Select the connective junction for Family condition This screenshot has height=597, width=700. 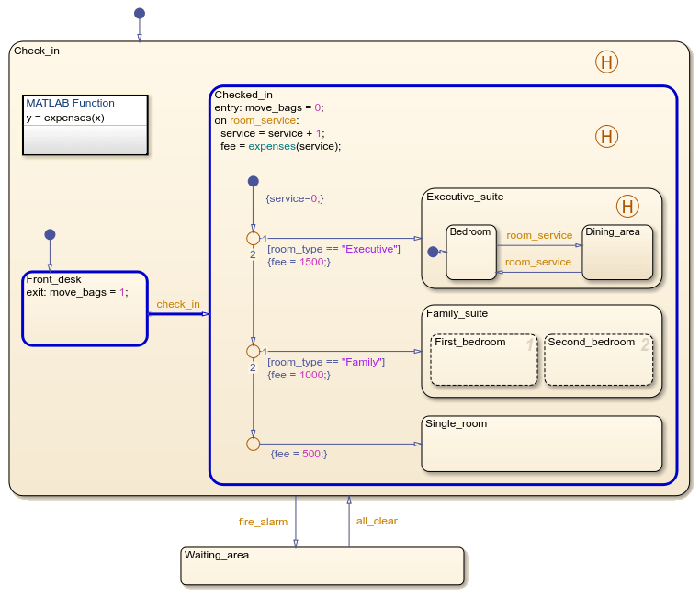254,352
